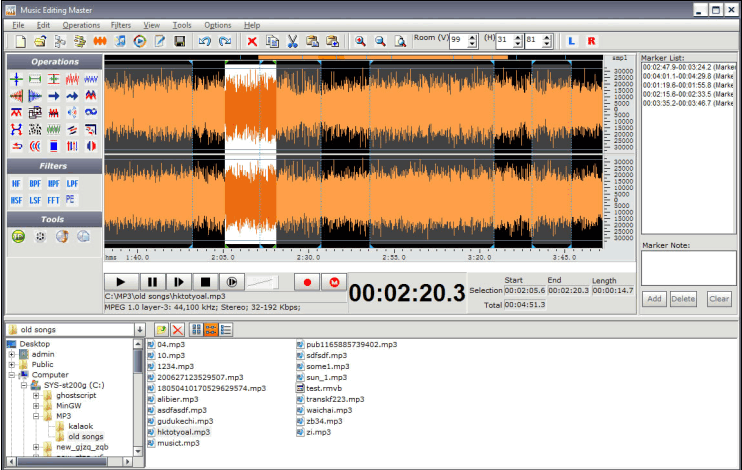
Task: Click the Save floppy disk toolbar icon
Action: coord(179,41)
